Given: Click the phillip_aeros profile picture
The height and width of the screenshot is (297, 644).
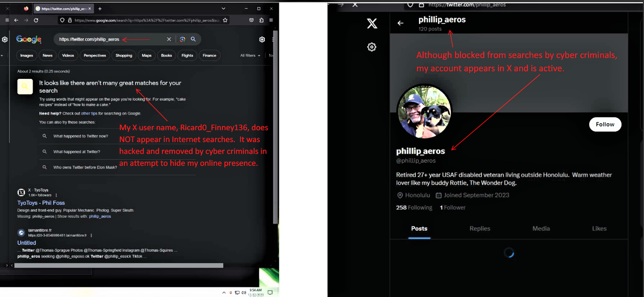Looking at the screenshot, I should 424,112.
